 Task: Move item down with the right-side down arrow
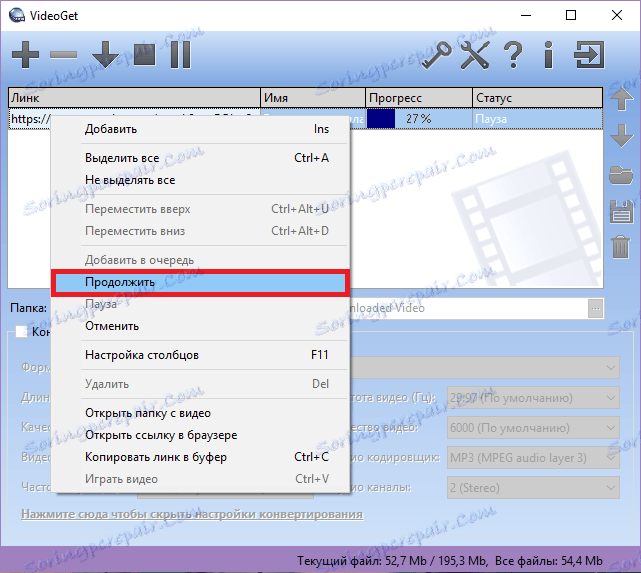[621, 135]
